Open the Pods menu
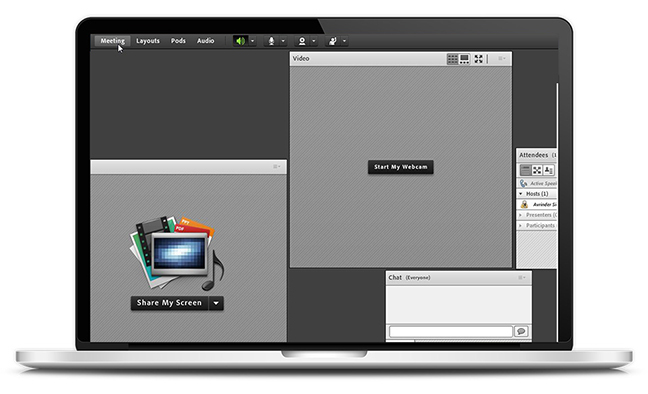This screenshot has height=394, width=648. click(178, 41)
